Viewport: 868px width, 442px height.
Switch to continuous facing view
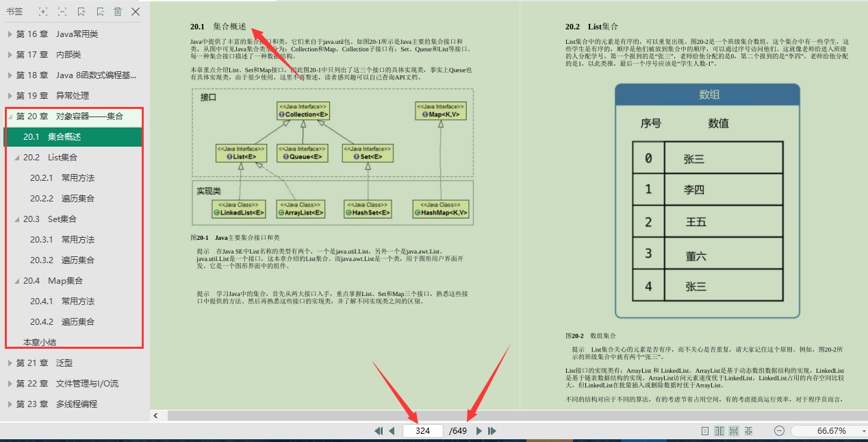coord(748,431)
